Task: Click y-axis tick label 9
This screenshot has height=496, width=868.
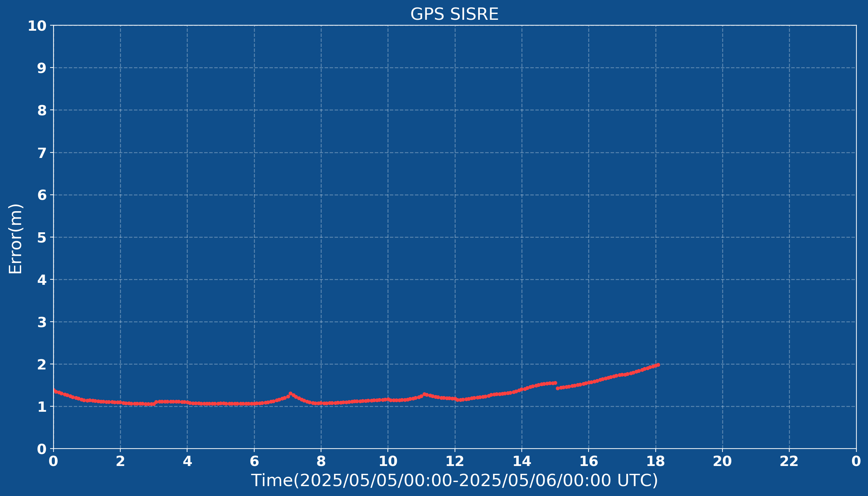Action: 42,68
